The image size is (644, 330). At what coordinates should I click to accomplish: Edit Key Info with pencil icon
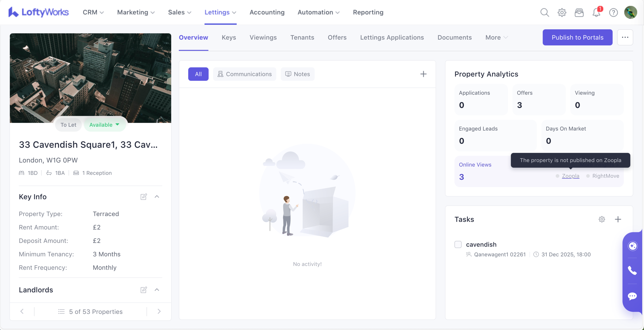click(x=143, y=197)
